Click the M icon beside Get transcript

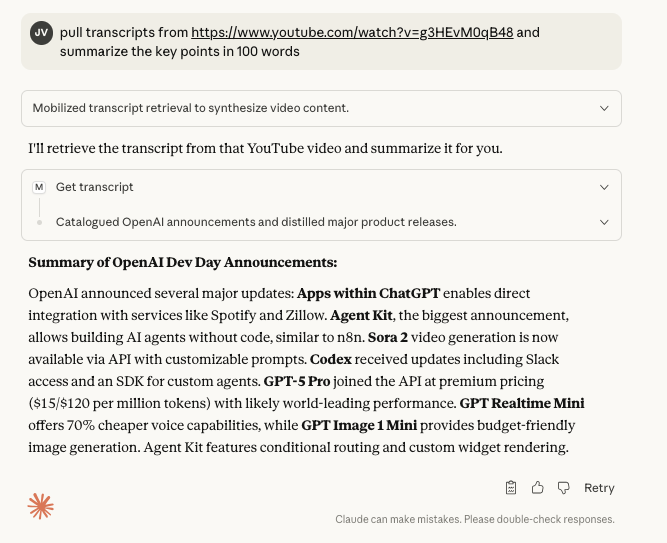pos(39,187)
